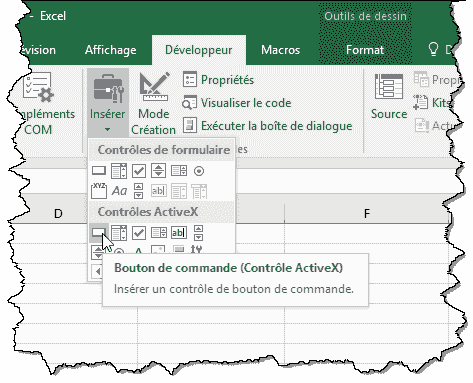Open the XML Source pane
Screen dimensions: 473x383
[x=389, y=96]
